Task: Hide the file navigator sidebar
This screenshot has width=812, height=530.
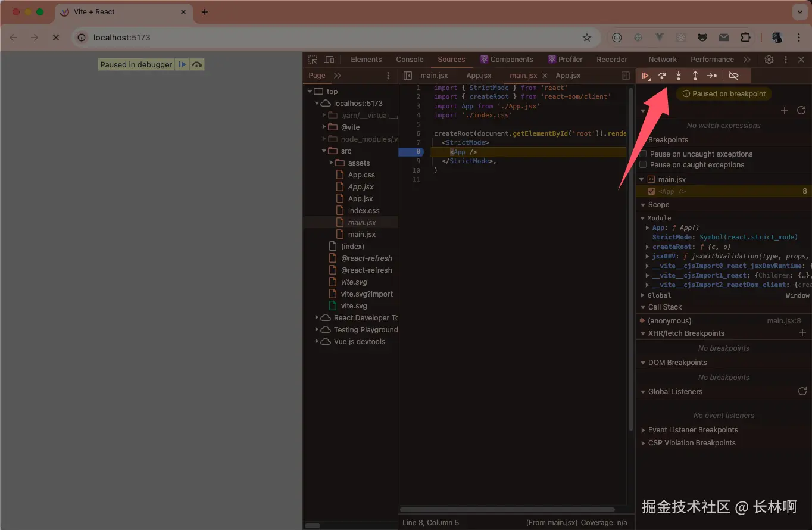Action: click(x=408, y=76)
